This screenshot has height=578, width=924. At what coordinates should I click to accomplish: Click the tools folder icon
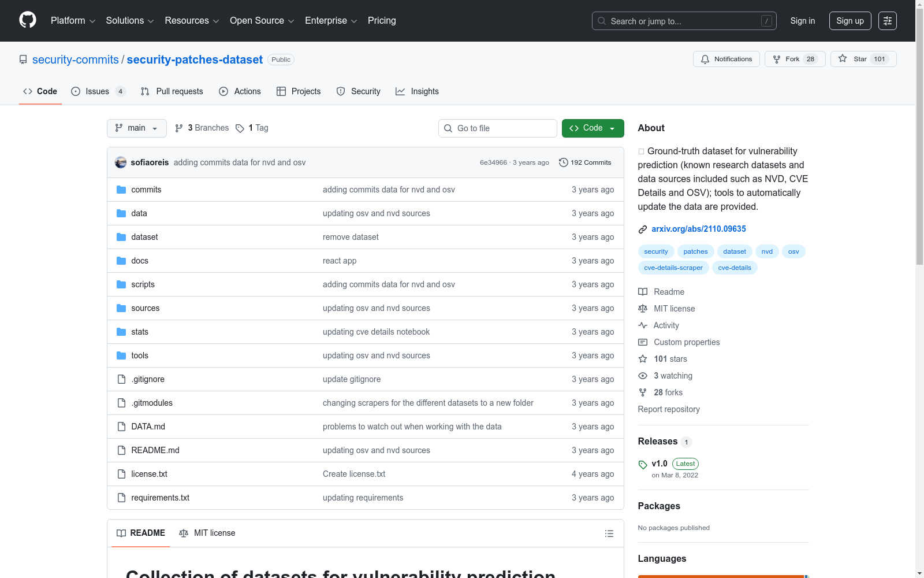click(121, 355)
